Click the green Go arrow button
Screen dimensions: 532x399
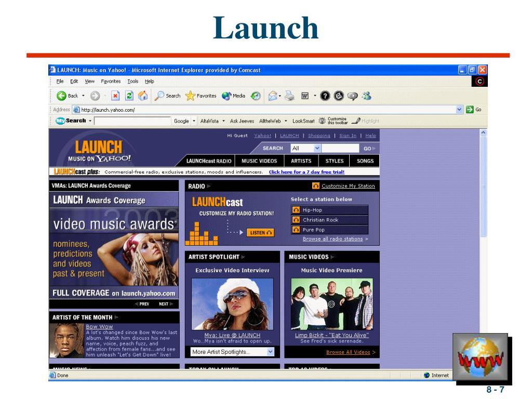pyautogui.click(x=470, y=109)
